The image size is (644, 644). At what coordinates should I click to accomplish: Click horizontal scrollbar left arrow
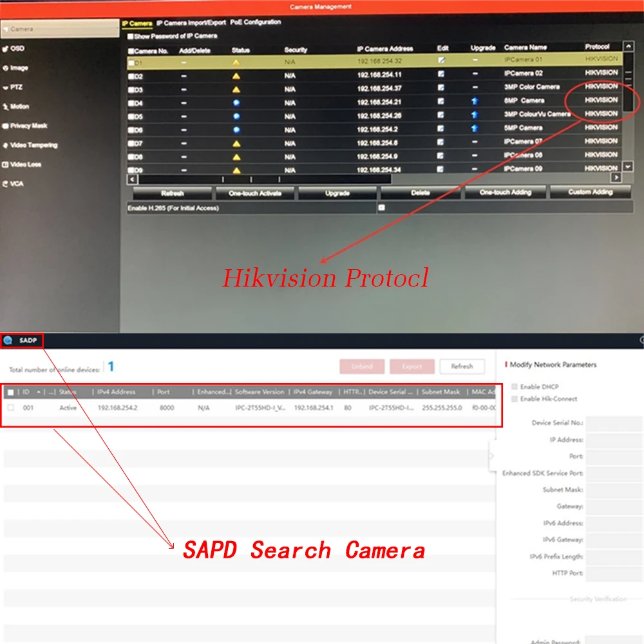[132, 180]
